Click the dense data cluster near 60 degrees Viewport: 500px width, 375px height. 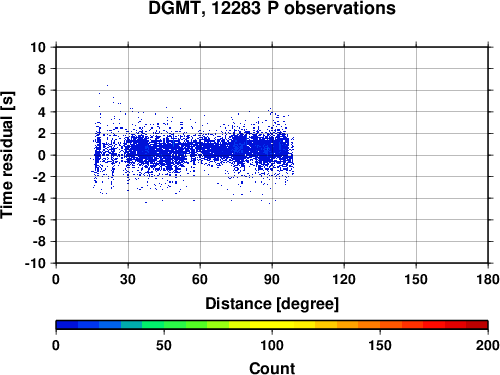click(x=203, y=149)
